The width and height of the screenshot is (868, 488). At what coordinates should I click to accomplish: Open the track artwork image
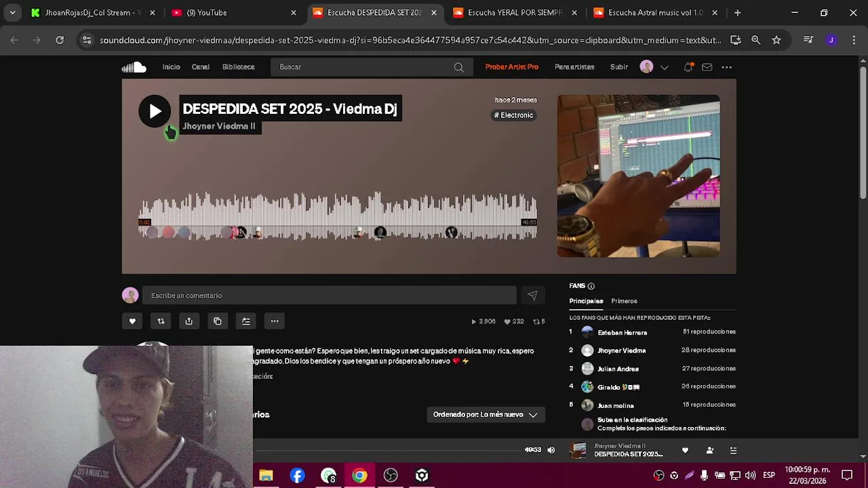tap(639, 176)
